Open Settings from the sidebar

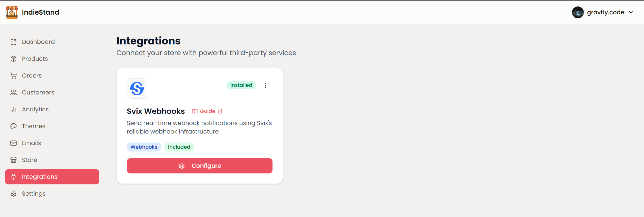click(x=33, y=194)
